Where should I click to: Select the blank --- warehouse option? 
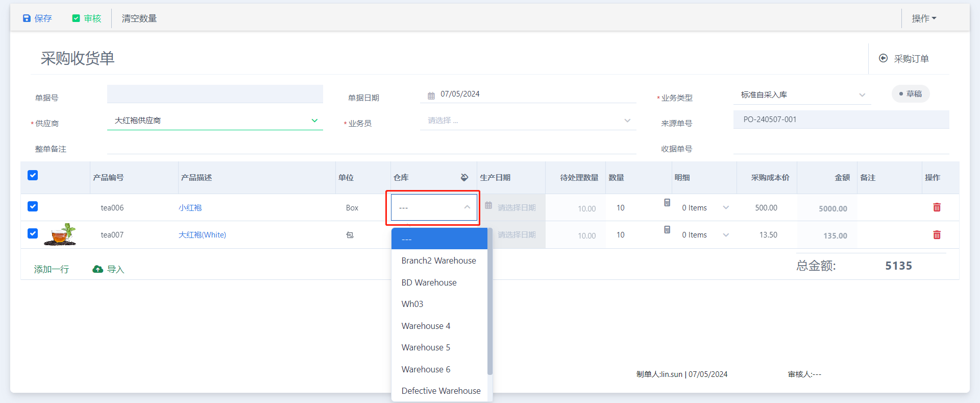point(439,239)
